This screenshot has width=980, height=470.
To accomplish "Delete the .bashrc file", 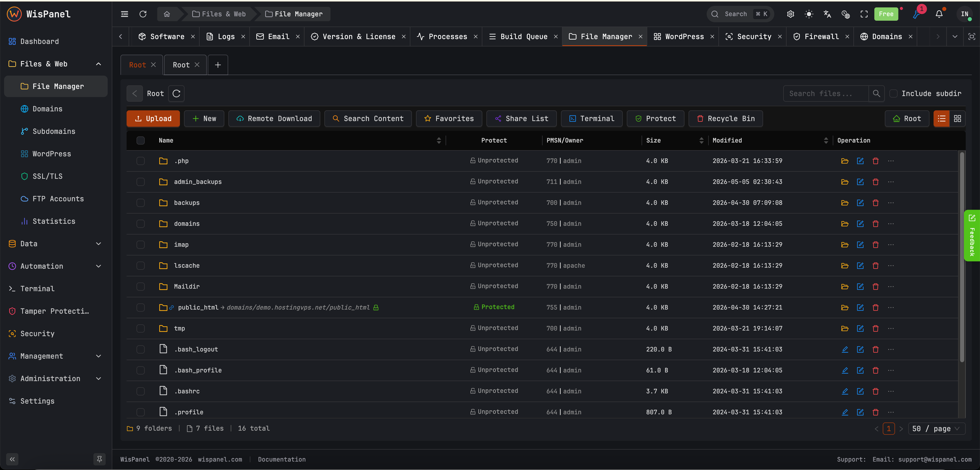I will (x=875, y=391).
